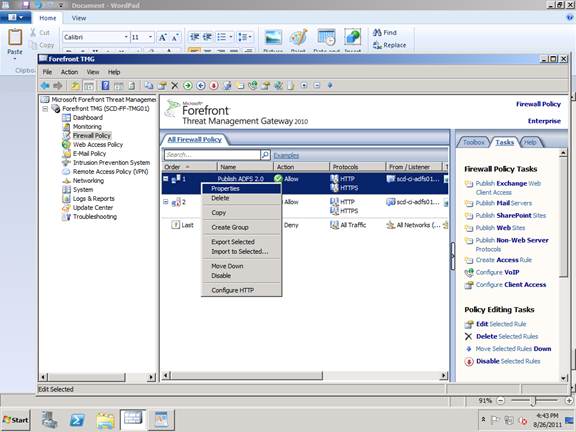Show hidden tray icons arrow

point(483,420)
